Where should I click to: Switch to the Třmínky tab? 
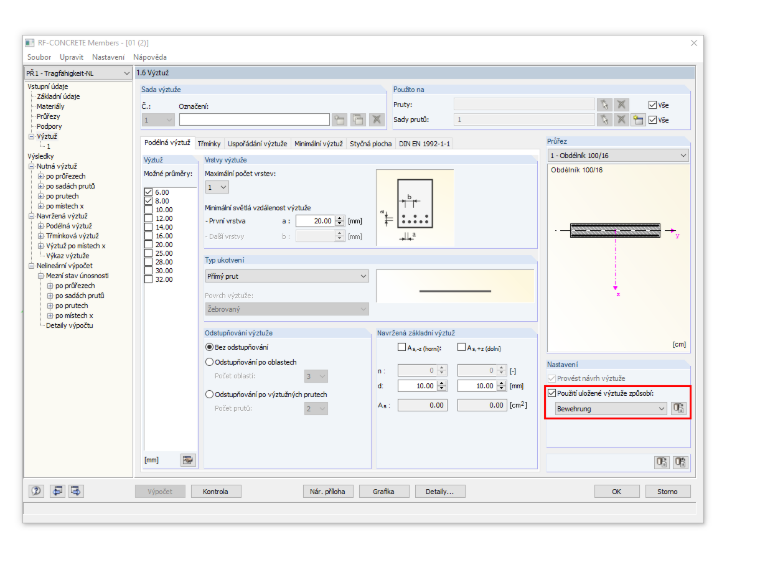click(209, 143)
